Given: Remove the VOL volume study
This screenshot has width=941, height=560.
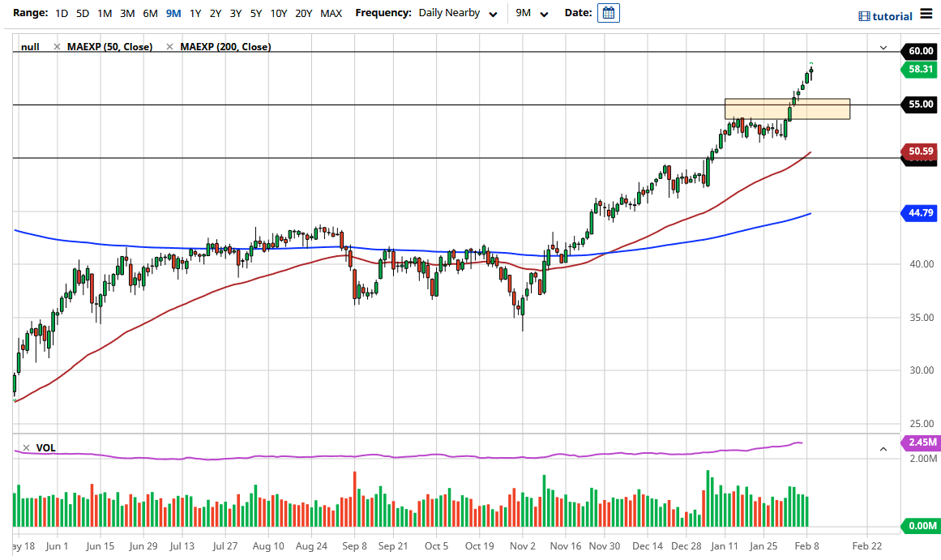Looking at the screenshot, I should 24,447.
